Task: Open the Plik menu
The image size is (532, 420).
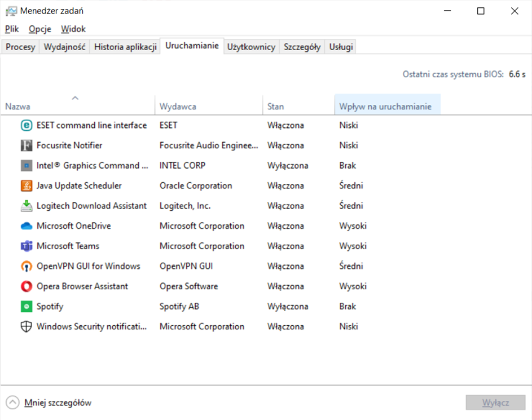Action: (12, 29)
